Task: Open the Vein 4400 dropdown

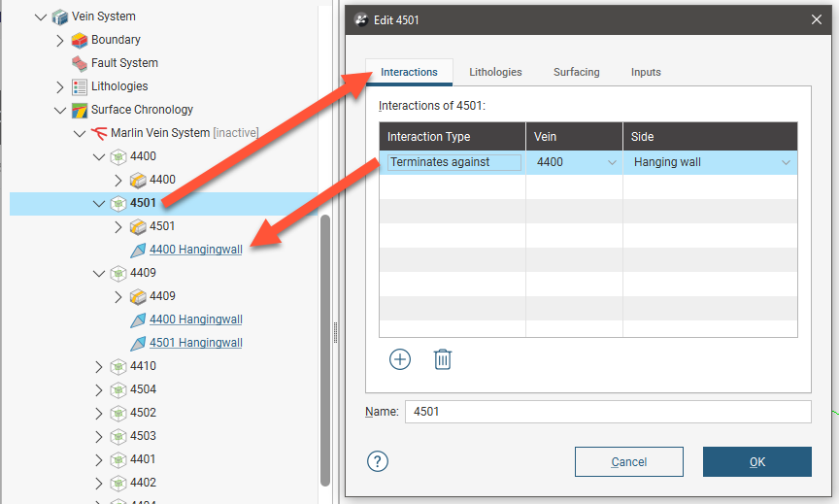Action: [x=612, y=162]
